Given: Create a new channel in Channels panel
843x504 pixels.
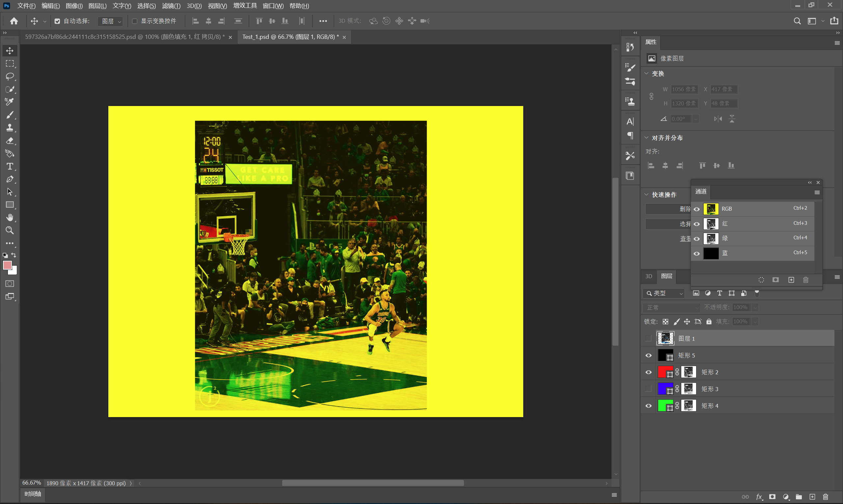Looking at the screenshot, I should pyautogui.click(x=791, y=280).
